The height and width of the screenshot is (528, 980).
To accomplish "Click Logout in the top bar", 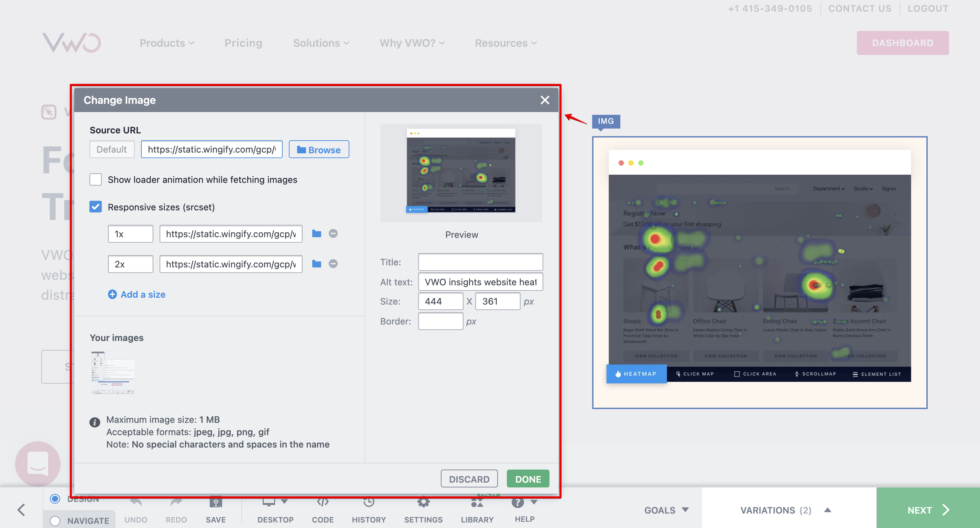I will click(928, 8).
